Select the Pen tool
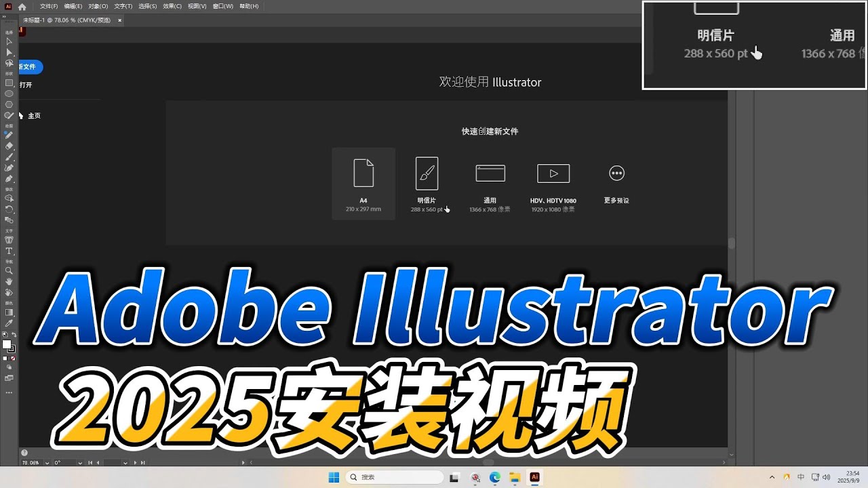The height and width of the screenshot is (488, 868). point(9,179)
